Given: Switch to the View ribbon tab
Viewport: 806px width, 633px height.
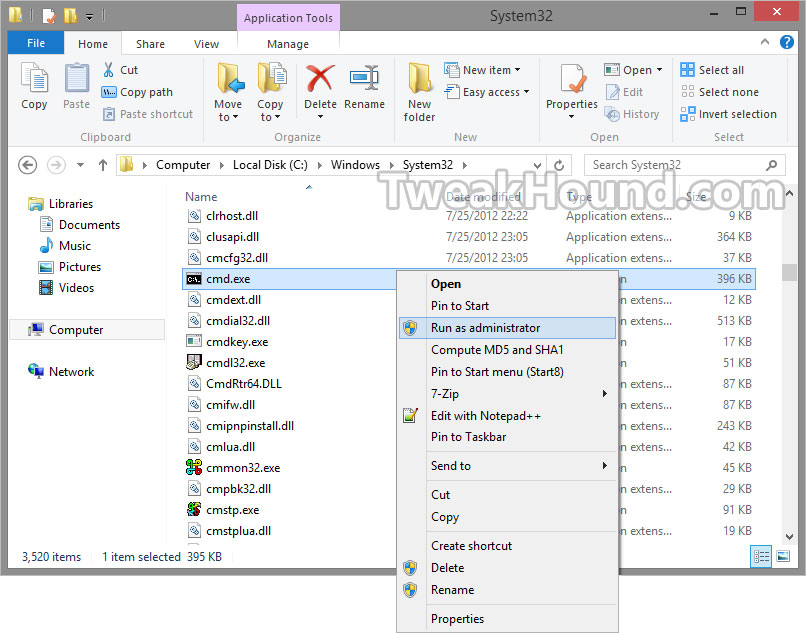Looking at the screenshot, I should (206, 44).
